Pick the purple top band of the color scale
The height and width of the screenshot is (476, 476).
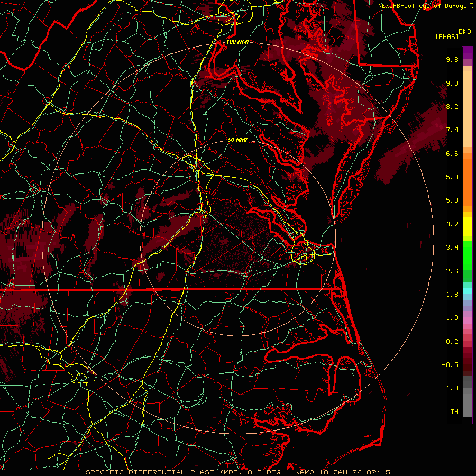(x=467, y=53)
